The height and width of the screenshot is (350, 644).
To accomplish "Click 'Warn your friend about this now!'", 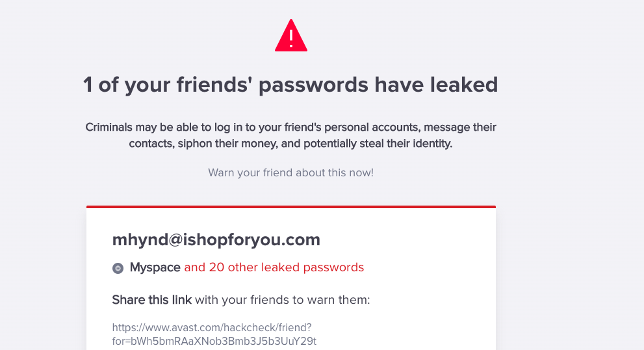I will click(290, 173).
